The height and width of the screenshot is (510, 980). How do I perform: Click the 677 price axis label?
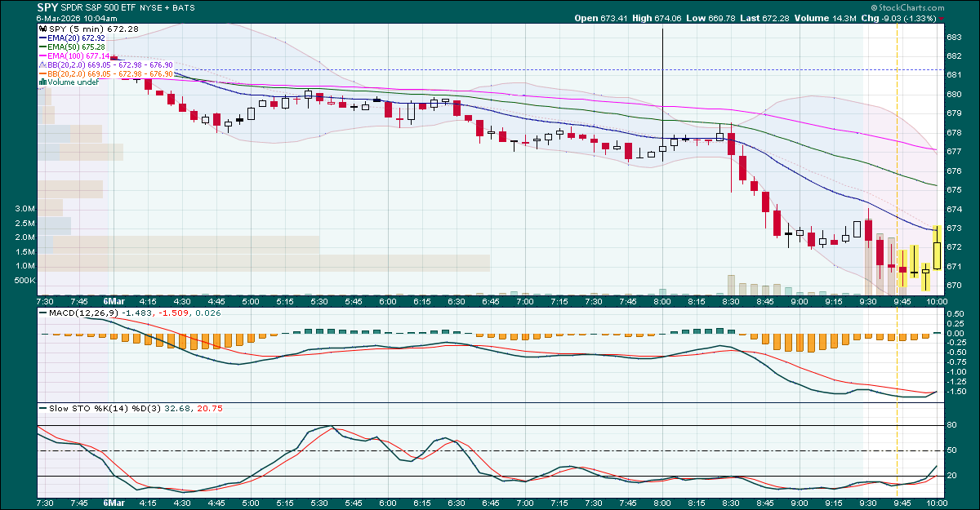[x=952, y=152]
